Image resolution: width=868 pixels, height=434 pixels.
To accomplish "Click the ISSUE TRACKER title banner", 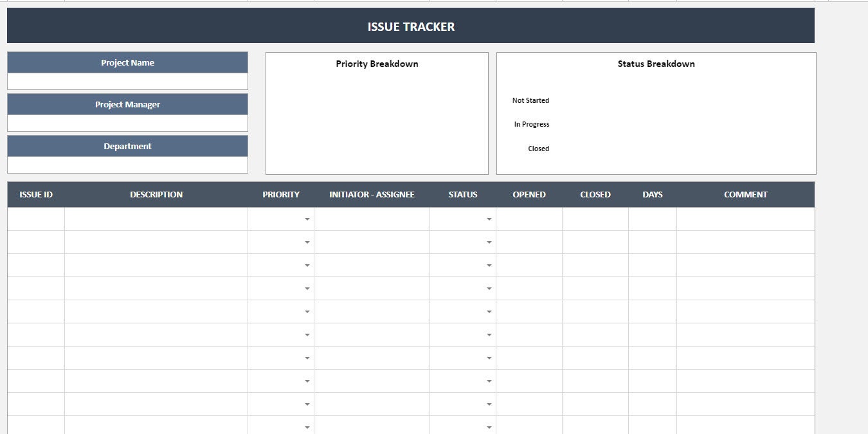I will pos(410,26).
